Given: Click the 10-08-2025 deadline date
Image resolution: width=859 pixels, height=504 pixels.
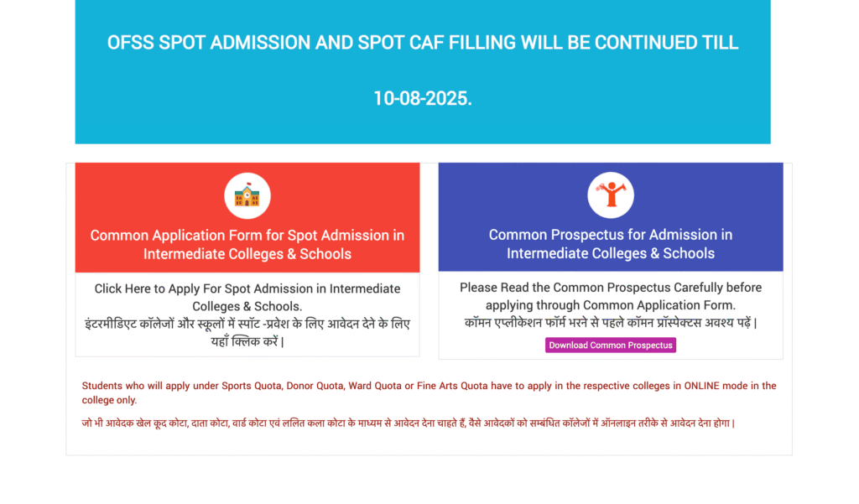Looking at the screenshot, I should click(x=422, y=98).
